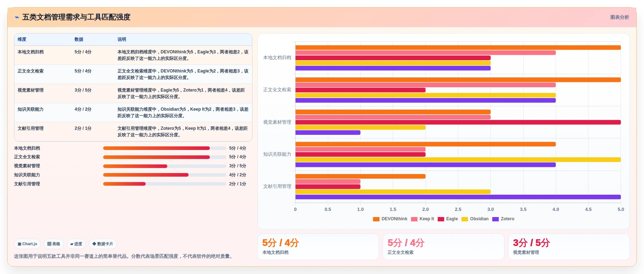Select the Chart.js chip

[x=27, y=244]
